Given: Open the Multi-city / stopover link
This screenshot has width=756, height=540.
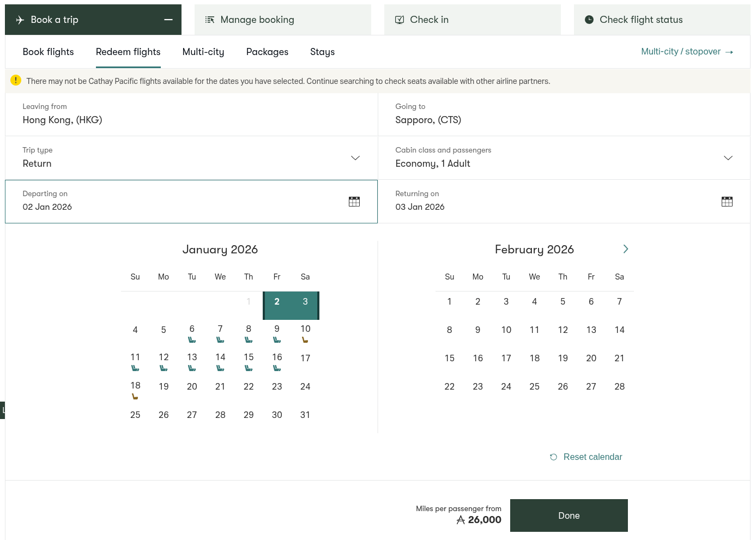Looking at the screenshot, I should [x=680, y=51].
